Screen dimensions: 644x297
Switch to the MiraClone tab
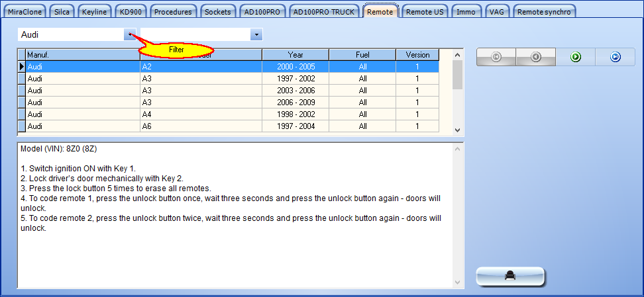(25, 12)
